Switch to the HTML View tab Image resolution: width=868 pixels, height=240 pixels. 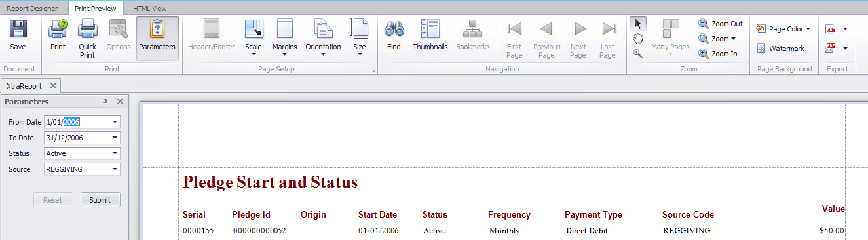[x=149, y=9]
